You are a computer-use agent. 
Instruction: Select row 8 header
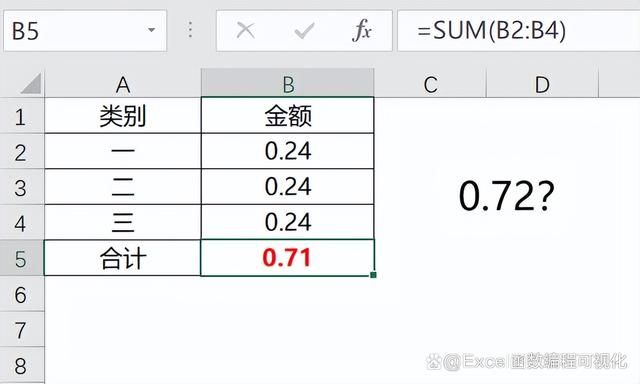click(21, 365)
